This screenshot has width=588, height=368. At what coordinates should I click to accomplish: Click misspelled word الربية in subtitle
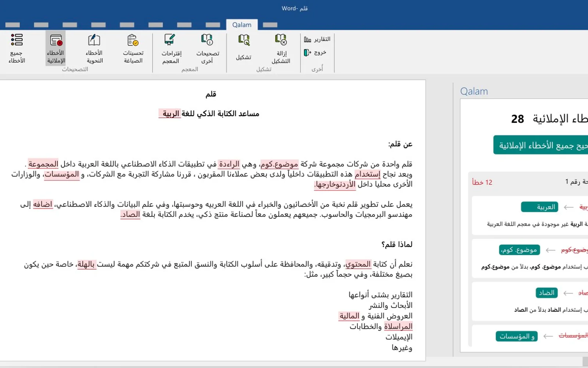coord(170,114)
